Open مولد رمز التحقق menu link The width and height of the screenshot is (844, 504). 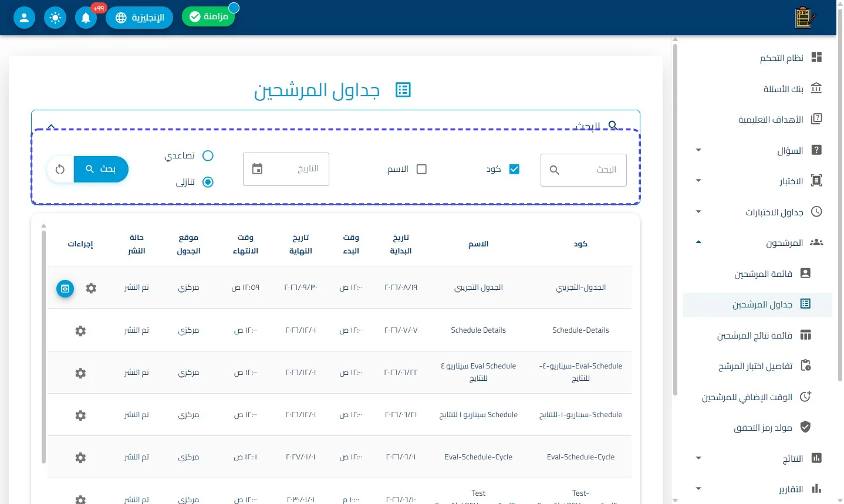click(758, 428)
